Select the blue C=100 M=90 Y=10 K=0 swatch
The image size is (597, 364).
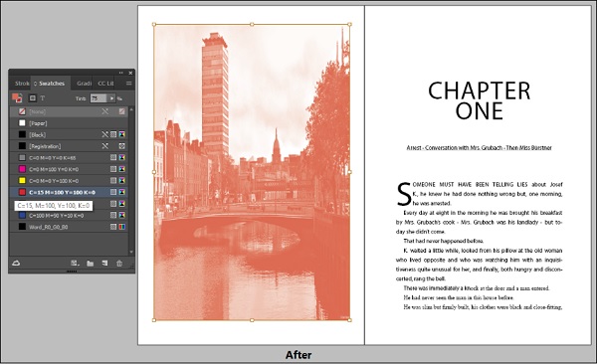pos(69,216)
